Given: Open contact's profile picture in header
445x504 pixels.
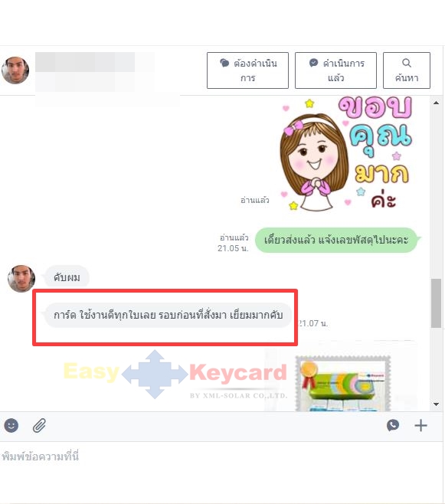Looking at the screenshot, I should pos(15,70).
